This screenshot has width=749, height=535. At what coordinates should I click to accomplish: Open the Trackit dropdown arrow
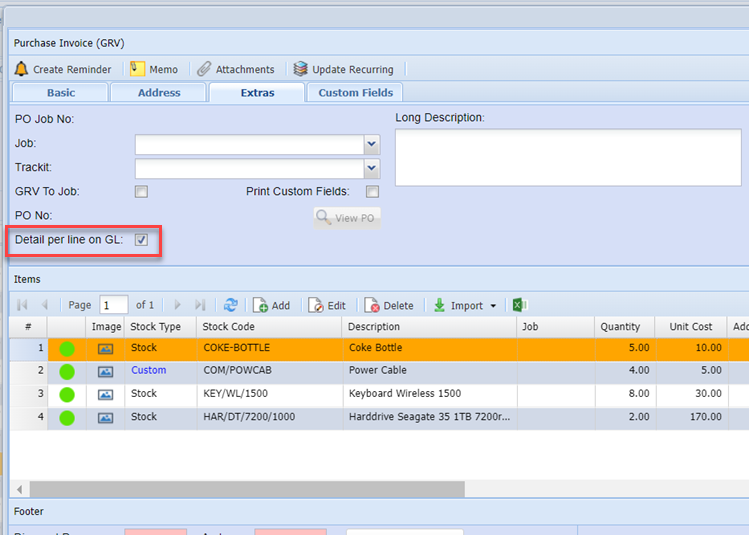point(372,168)
